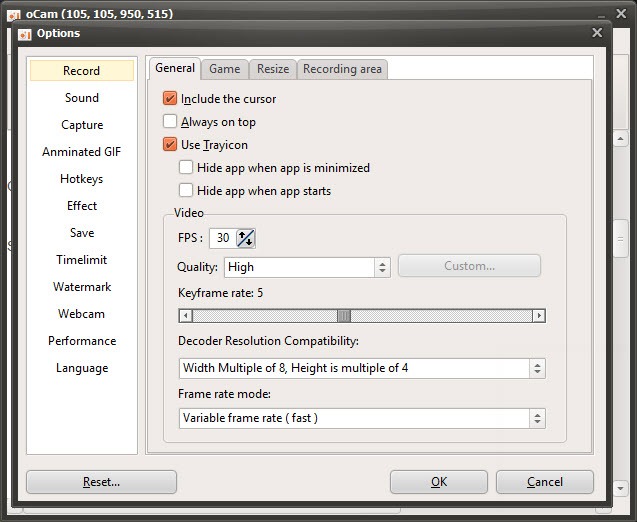The width and height of the screenshot is (637, 522).
Task: Select Language in the sidebar
Action: click(x=82, y=368)
